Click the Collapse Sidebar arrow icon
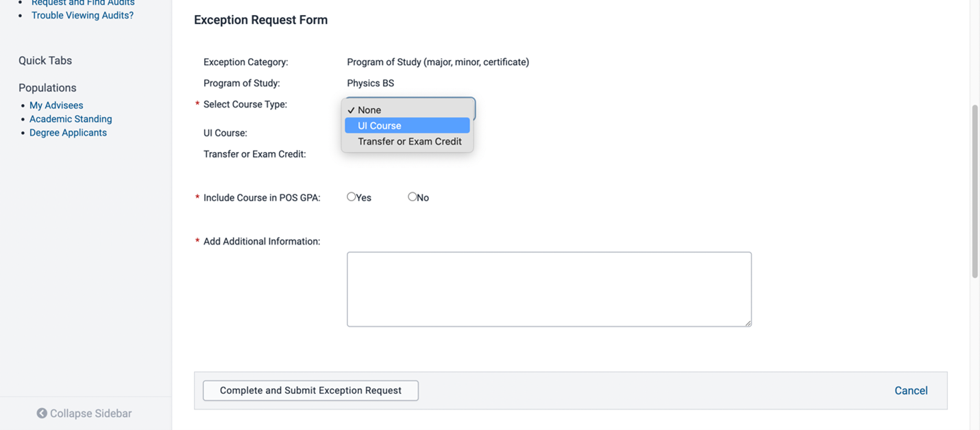This screenshot has height=430, width=980. click(x=42, y=413)
